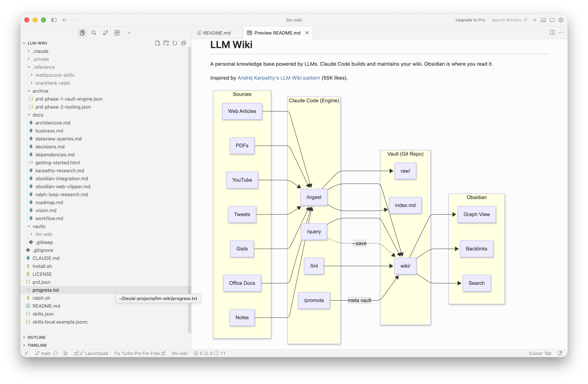Image resolution: width=588 pixels, height=384 pixels.
Task: Select the Preview README.md tab
Action: 277,33
